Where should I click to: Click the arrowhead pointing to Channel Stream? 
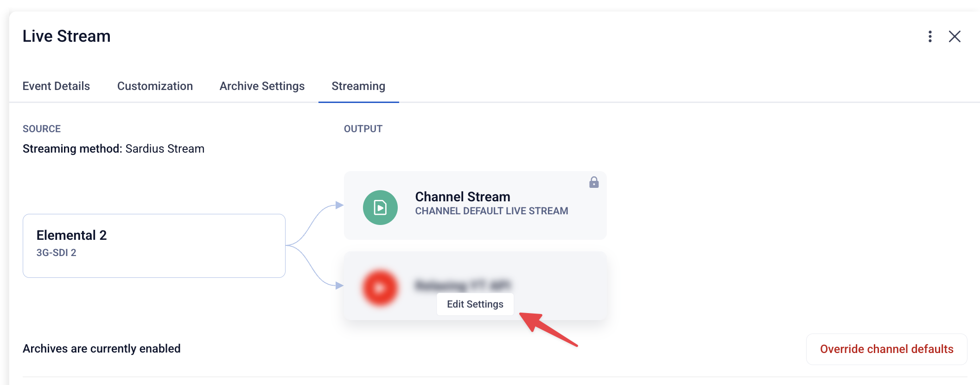coord(339,205)
